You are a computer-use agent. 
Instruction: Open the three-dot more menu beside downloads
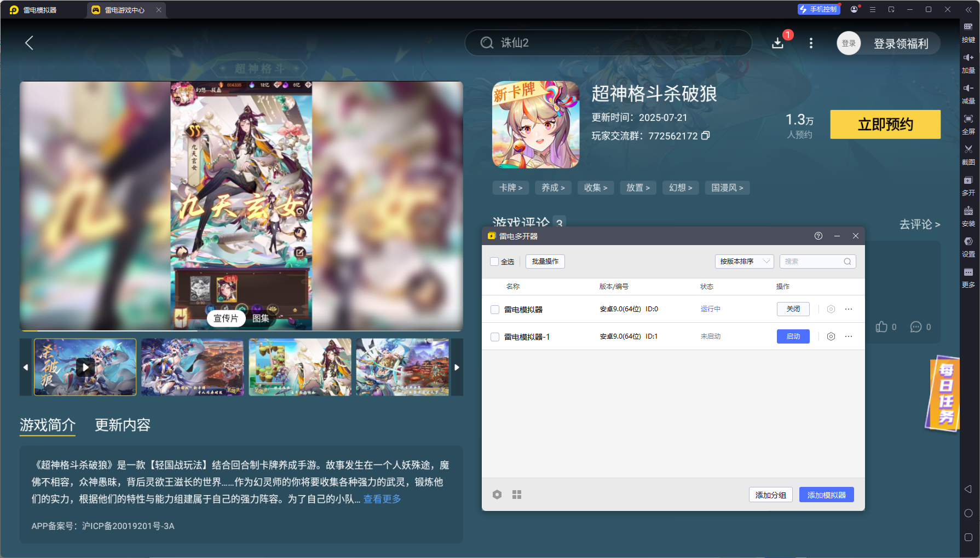811,43
